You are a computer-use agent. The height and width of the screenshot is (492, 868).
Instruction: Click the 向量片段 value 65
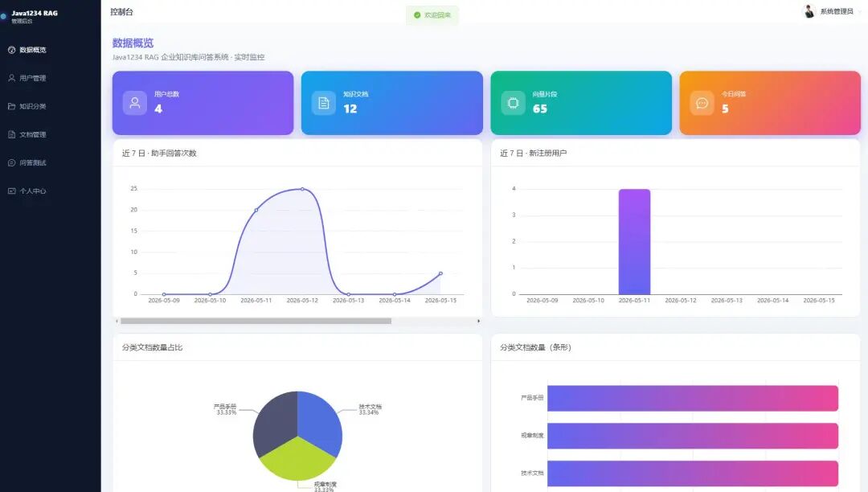[540, 109]
